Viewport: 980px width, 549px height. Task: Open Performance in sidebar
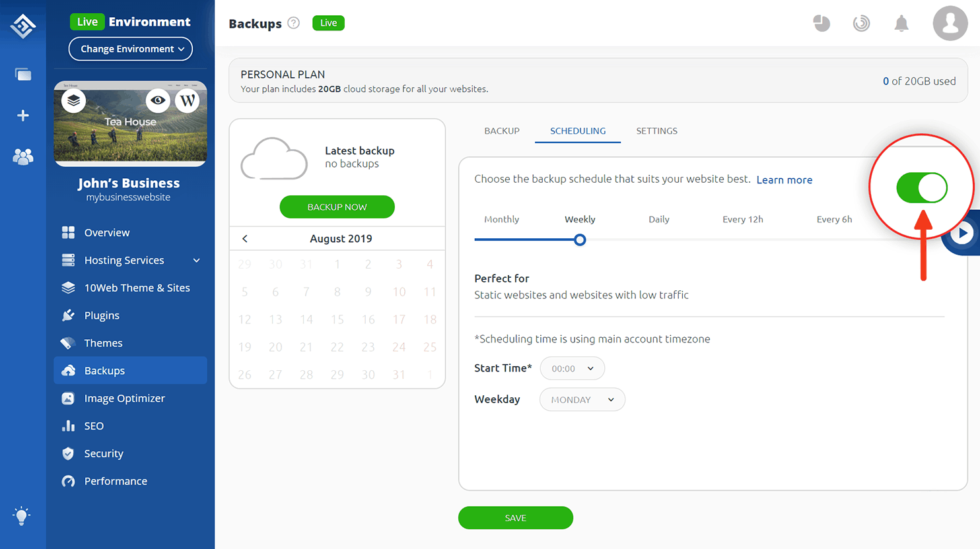pyautogui.click(x=131, y=481)
